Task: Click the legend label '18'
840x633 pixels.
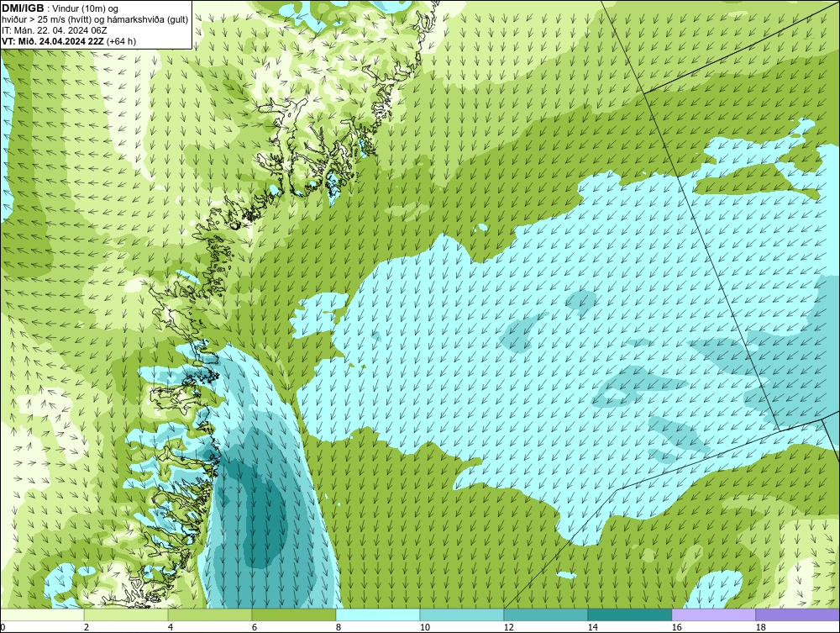Action: pos(760,627)
